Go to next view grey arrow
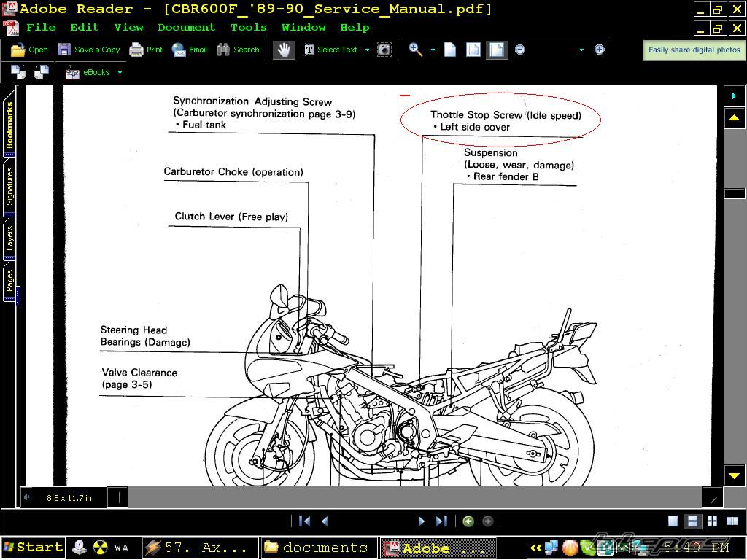The height and width of the screenshot is (560, 747). 488,521
